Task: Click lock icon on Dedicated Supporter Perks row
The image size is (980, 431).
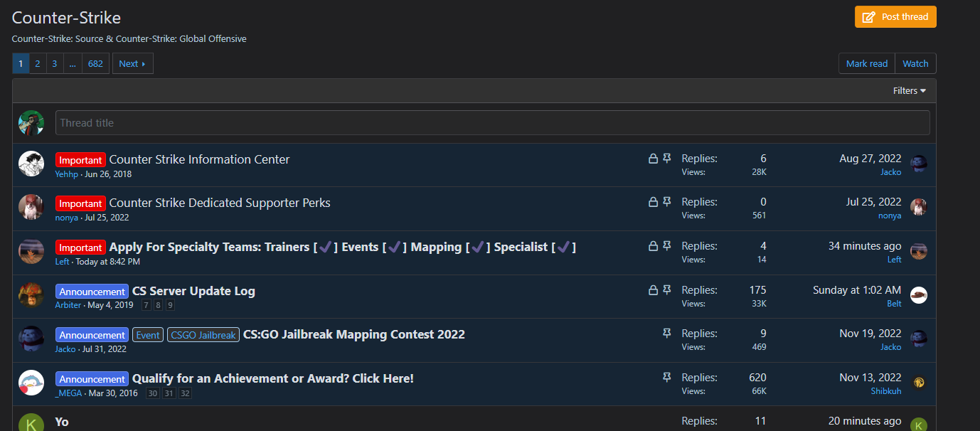Action: click(x=653, y=202)
